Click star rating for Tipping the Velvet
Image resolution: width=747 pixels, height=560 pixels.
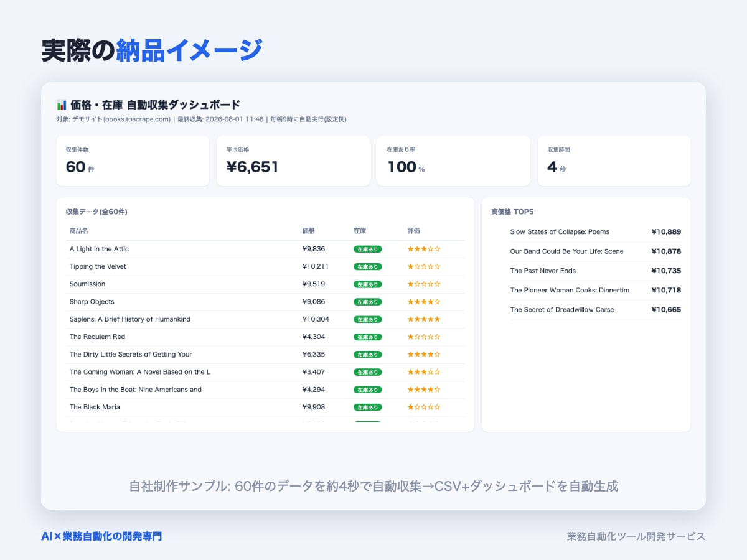click(x=424, y=266)
